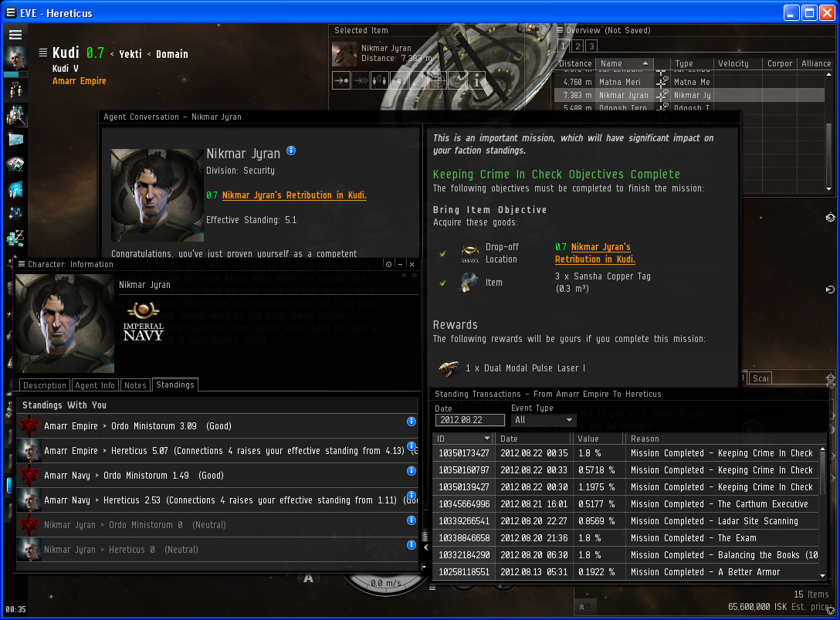Sort overview by Velocity column header

(x=737, y=63)
